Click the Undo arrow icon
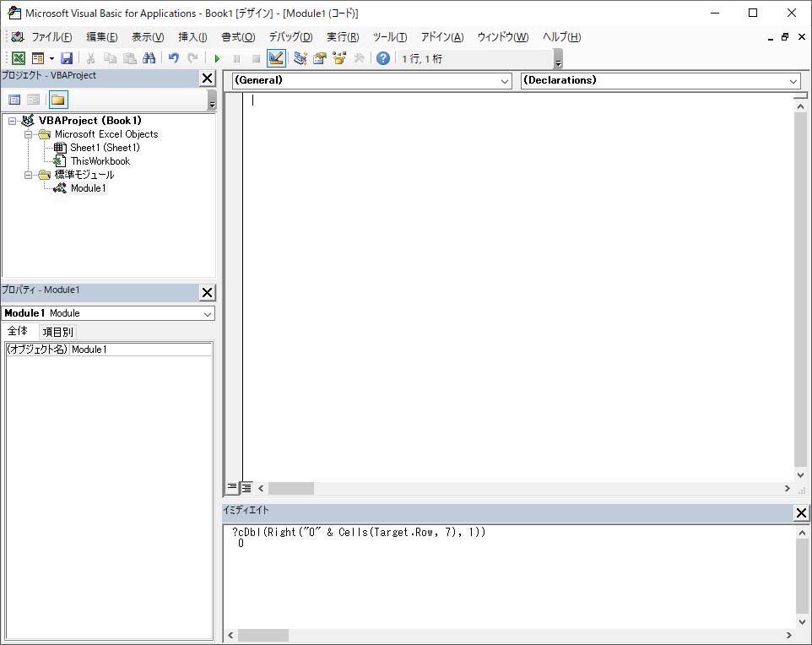The height and width of the screenshot is (645, 812). point(173,58)
